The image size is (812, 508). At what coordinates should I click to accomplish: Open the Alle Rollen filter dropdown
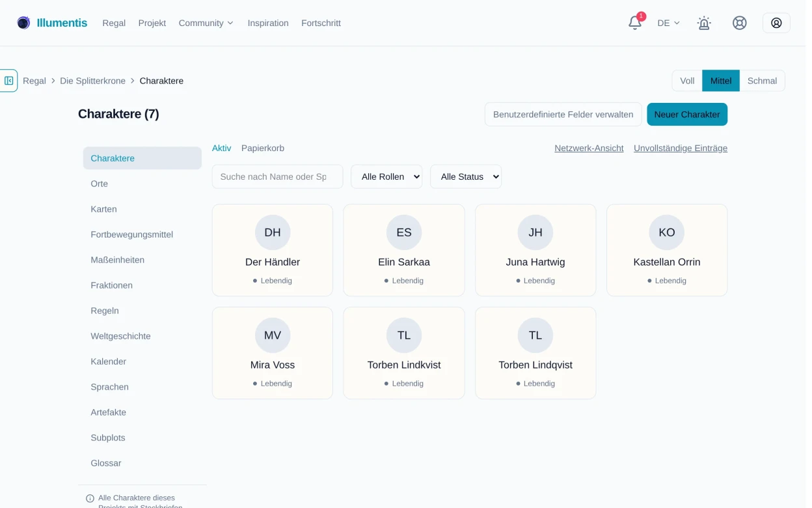tap(386, 176)
